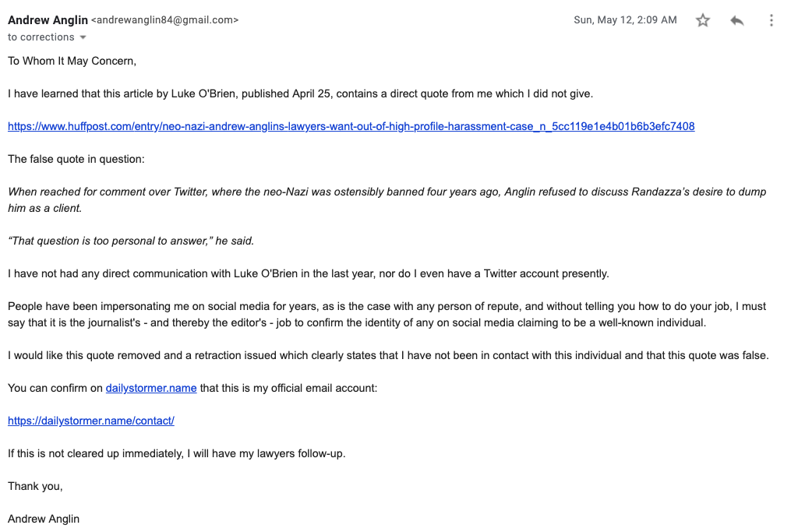Click the paragraph beginning "People have been impersonating"
The image size is (791, 532).
click(x=387, y=314)
